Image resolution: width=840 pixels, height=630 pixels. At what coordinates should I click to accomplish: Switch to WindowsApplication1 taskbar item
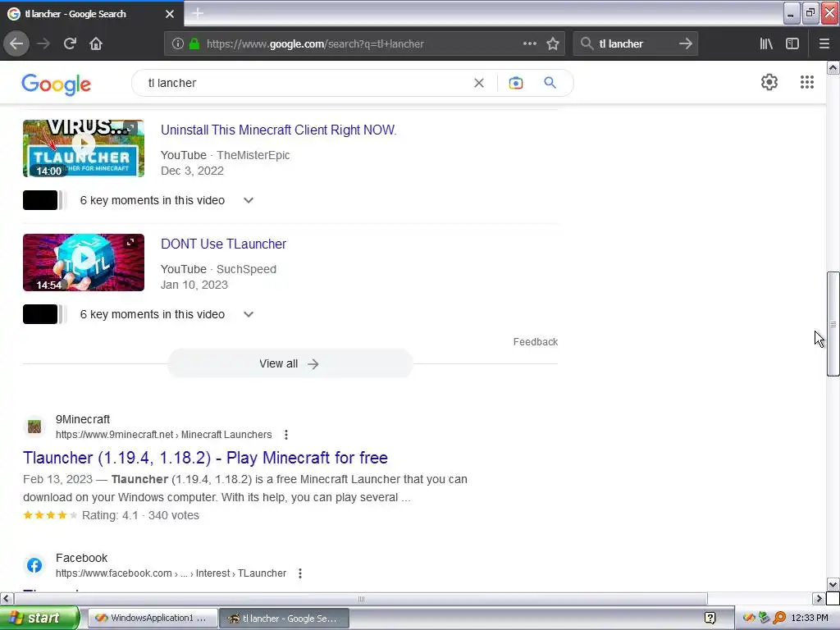(x=153, y=619)
